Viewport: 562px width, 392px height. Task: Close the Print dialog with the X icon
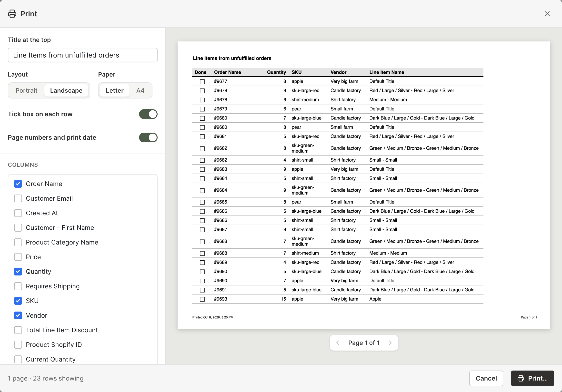pyautogui.click(x=547, y=14)
